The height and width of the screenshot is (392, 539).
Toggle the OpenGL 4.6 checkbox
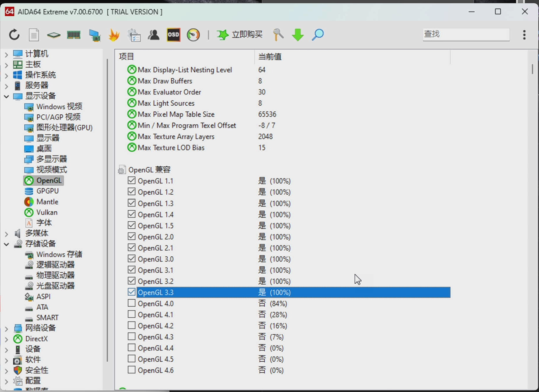131,370
